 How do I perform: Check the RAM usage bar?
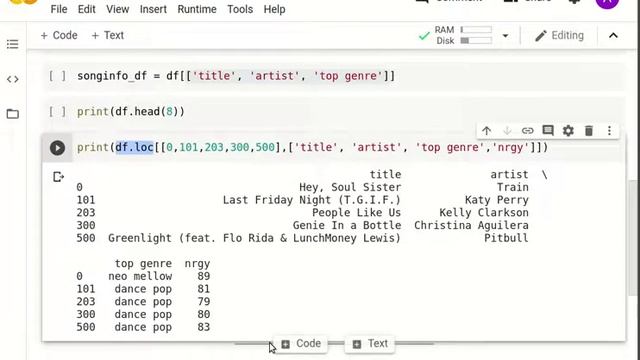click(476, 30)
